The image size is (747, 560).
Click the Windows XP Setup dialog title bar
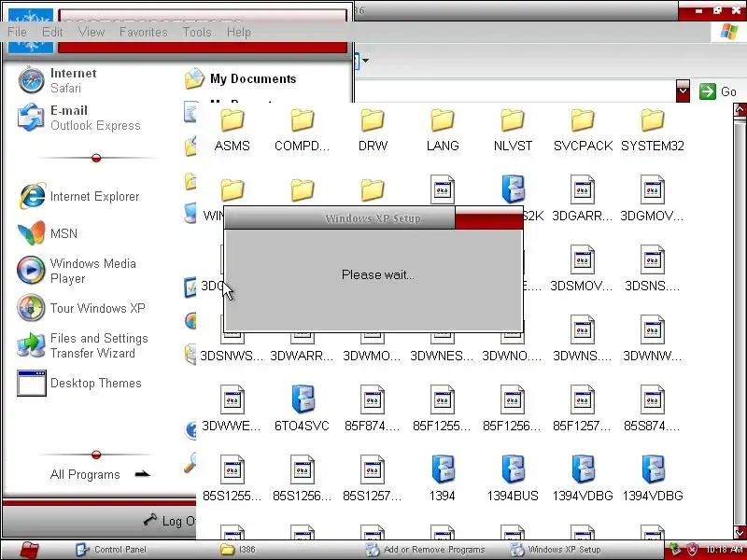pos(373,218)
